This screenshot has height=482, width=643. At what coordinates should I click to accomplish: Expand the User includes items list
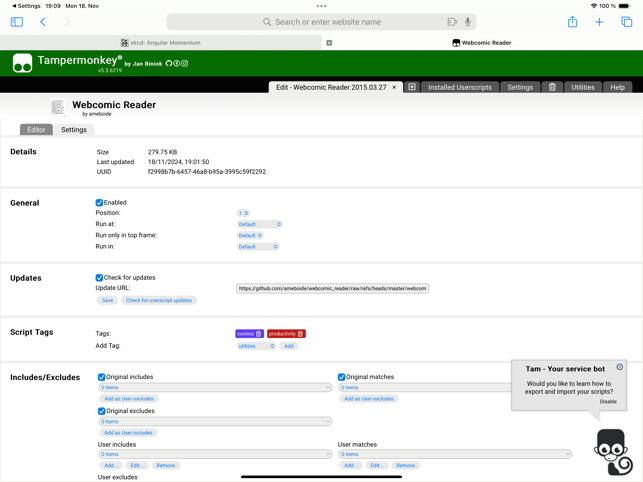(215, 454)
